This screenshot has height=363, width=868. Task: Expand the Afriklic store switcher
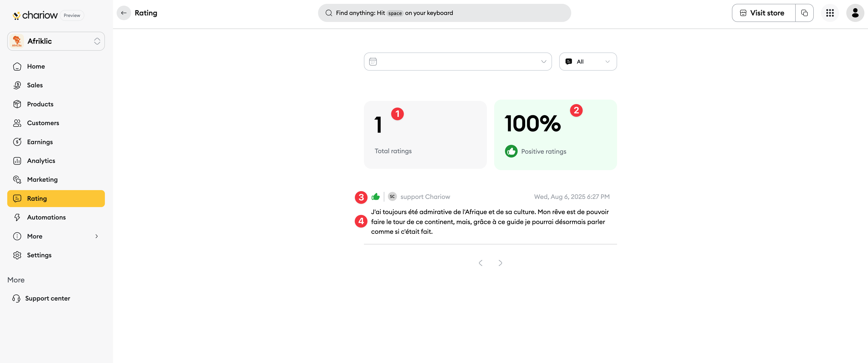pyautogui.click(x=56, y=41)
